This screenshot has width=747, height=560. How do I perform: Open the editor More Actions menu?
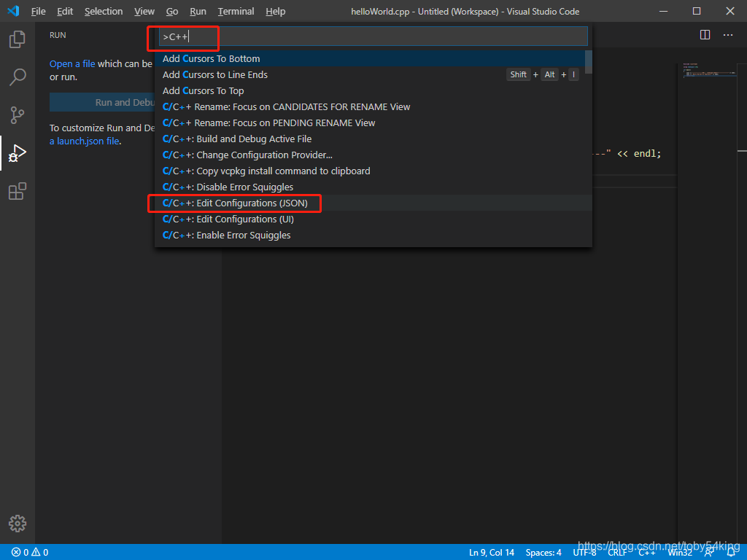728,35
